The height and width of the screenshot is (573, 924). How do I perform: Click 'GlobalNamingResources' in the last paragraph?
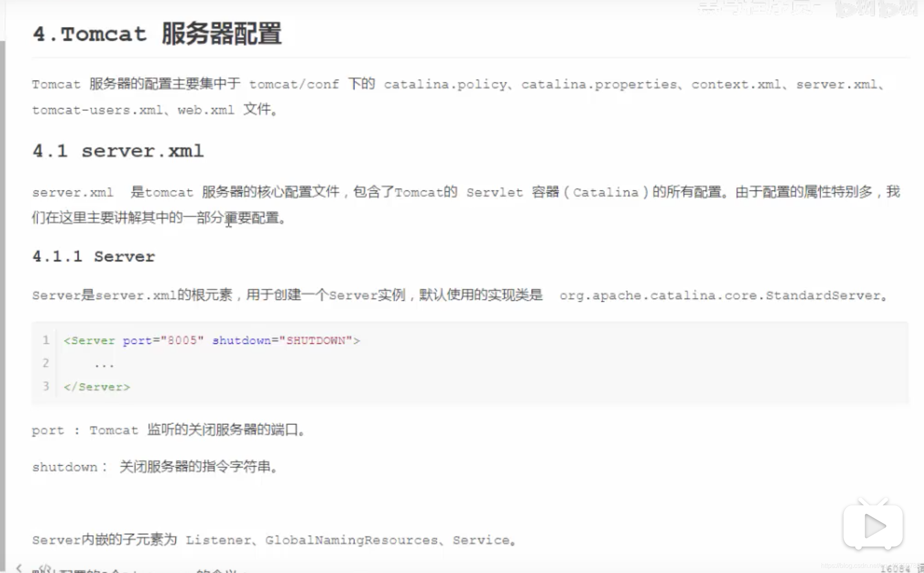pyautogui.click(x=351, y=540)
